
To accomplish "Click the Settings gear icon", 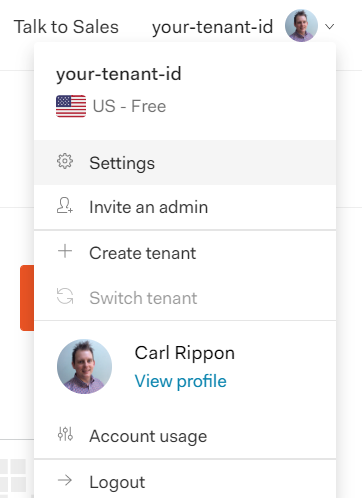I will (x=65, y=161).
